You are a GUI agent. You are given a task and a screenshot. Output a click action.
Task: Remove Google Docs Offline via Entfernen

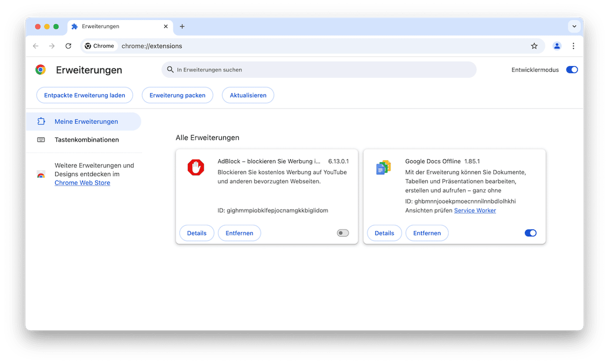[427, 233]
